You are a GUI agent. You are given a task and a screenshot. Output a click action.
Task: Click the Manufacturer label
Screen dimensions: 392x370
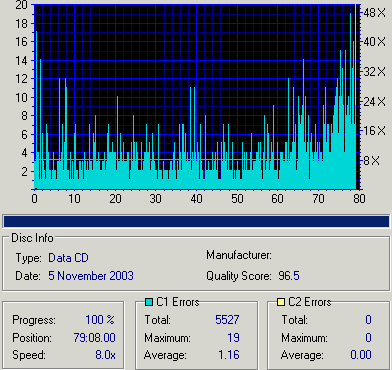coord(239,255)
